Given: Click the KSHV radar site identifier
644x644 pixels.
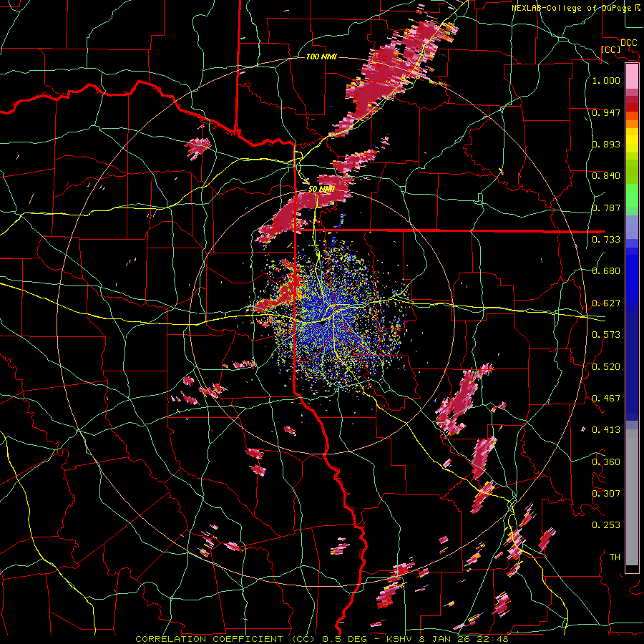Looking at the screenshot, I should click(401, 639).
